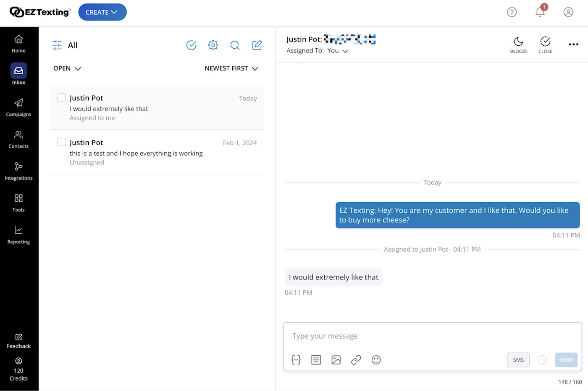Schedule message with clock icon

(543, 360)
